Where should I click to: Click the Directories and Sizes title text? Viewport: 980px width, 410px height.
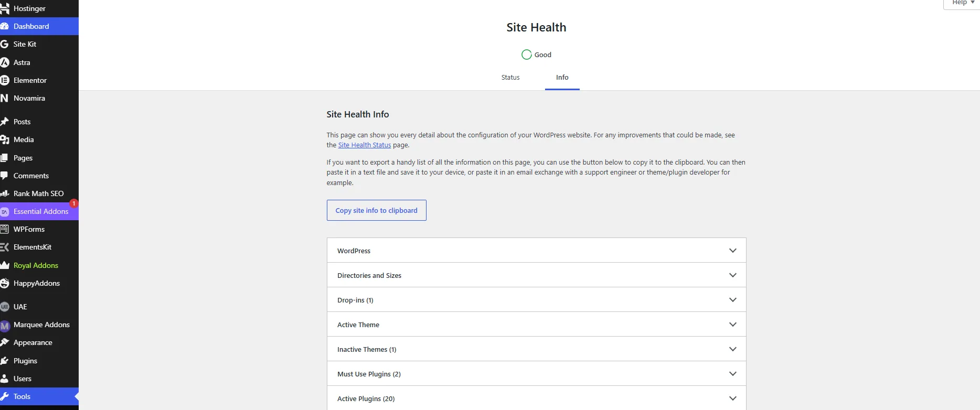(x=369, y=276)
